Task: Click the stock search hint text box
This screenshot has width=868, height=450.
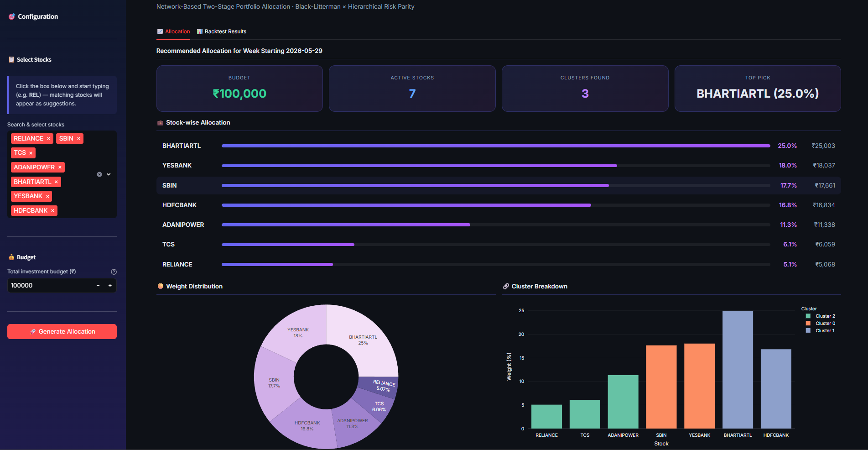Action: (x=62, y=95)
